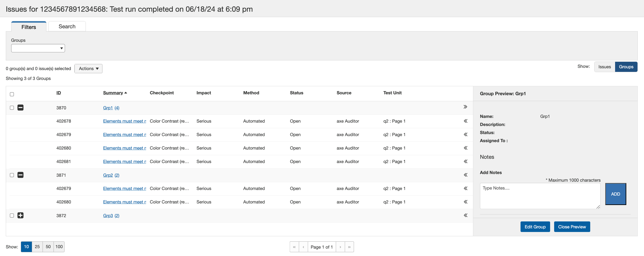Viewport: 644px width, 256px height.
Task: Click Close Preview button
Action: (572, 227)
